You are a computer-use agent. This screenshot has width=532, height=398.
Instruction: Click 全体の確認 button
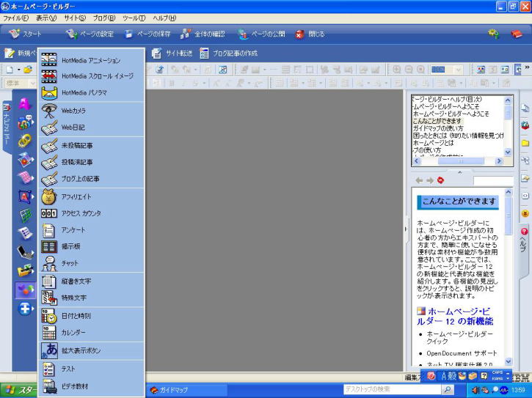coord(203,34)
